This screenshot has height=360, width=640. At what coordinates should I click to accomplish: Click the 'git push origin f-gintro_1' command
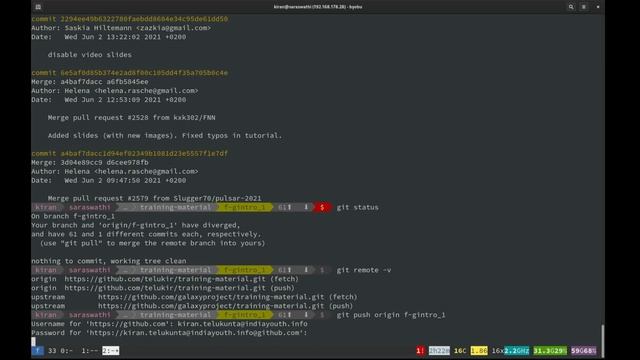(391, 315)
